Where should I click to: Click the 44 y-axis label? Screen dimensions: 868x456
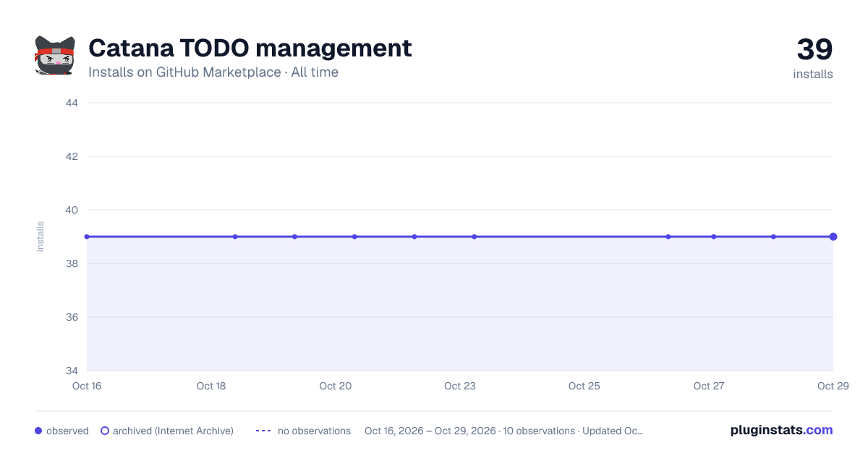[72, 103]
